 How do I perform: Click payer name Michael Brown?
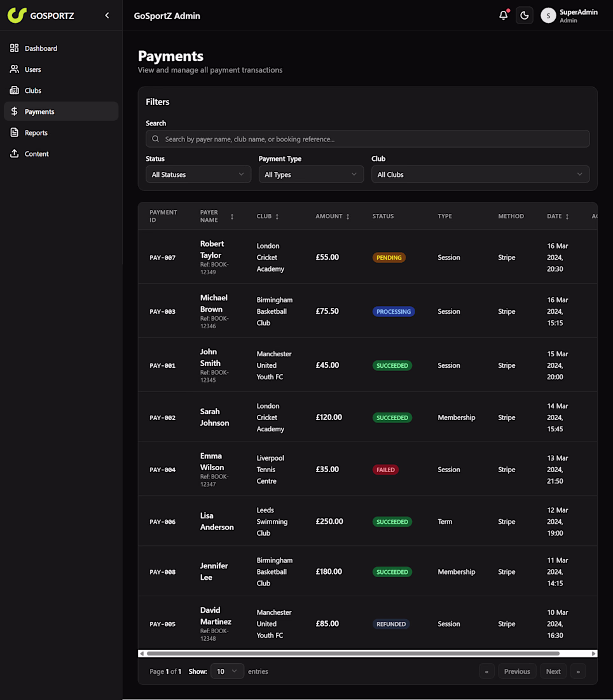coord(214,304)
